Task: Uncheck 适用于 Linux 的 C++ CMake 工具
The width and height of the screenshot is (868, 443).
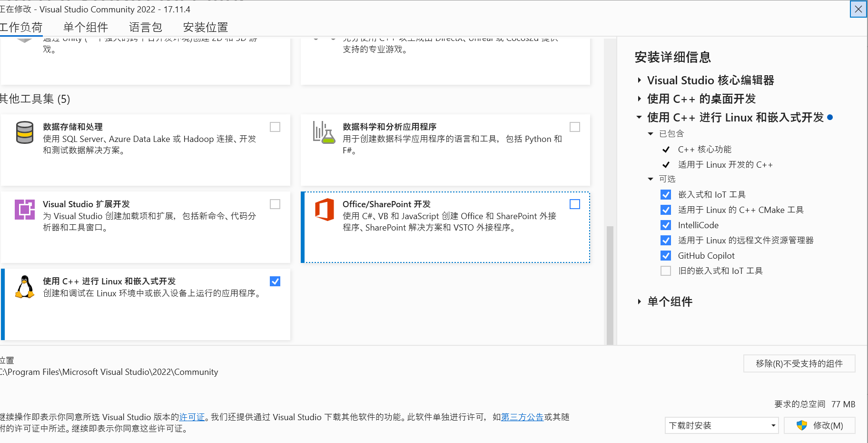Action: point(666,210)
